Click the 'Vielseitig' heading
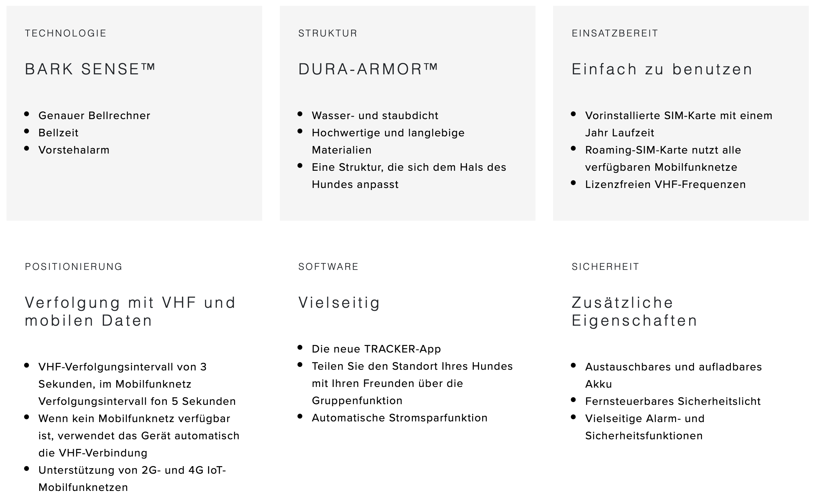Screen dimensions: 816x504 (x=339, y=303)
